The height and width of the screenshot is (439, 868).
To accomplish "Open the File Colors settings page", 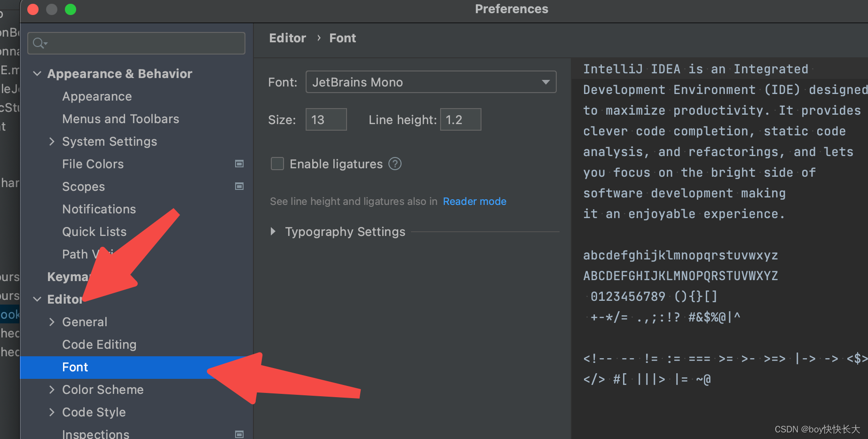I will pos(93,164).
